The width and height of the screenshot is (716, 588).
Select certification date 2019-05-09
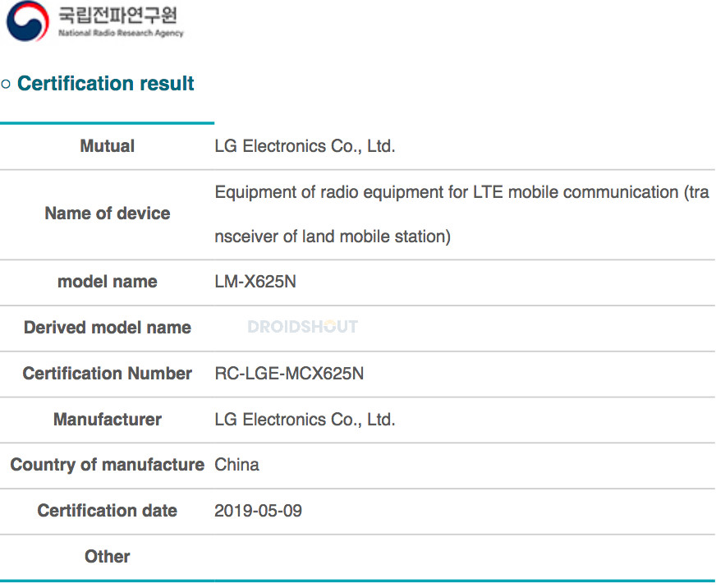(259, 511)
